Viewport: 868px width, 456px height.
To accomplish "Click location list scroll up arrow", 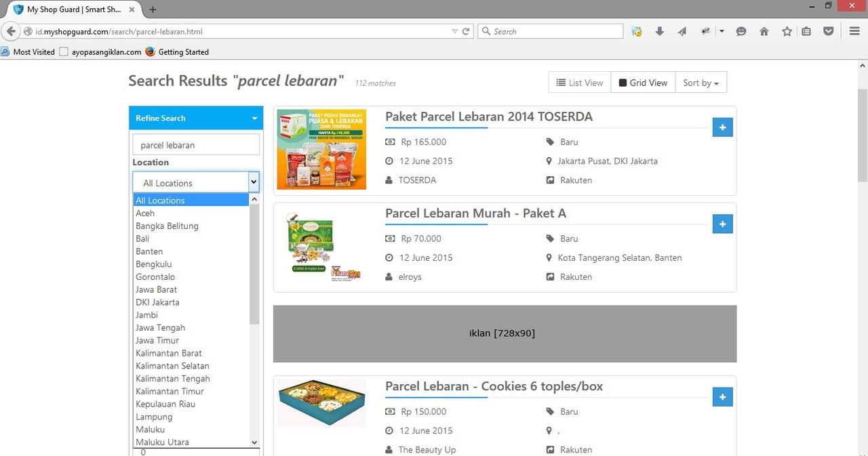I will pyautogui.click(x=254, y=200).
